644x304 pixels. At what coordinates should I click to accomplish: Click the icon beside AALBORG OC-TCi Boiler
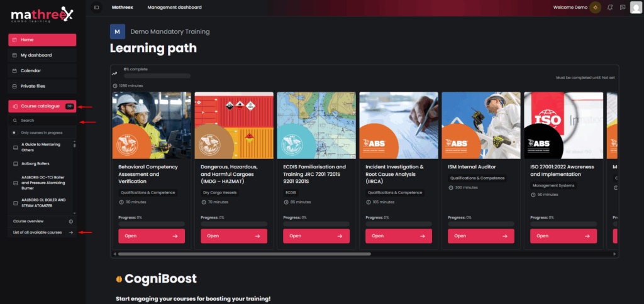(x=15, y=182)
